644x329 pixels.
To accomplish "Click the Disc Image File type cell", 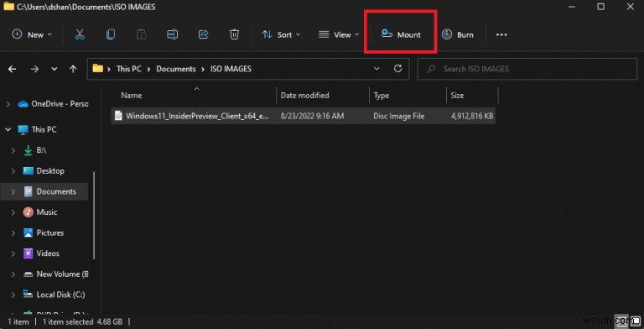I will [x=399, y=116].
